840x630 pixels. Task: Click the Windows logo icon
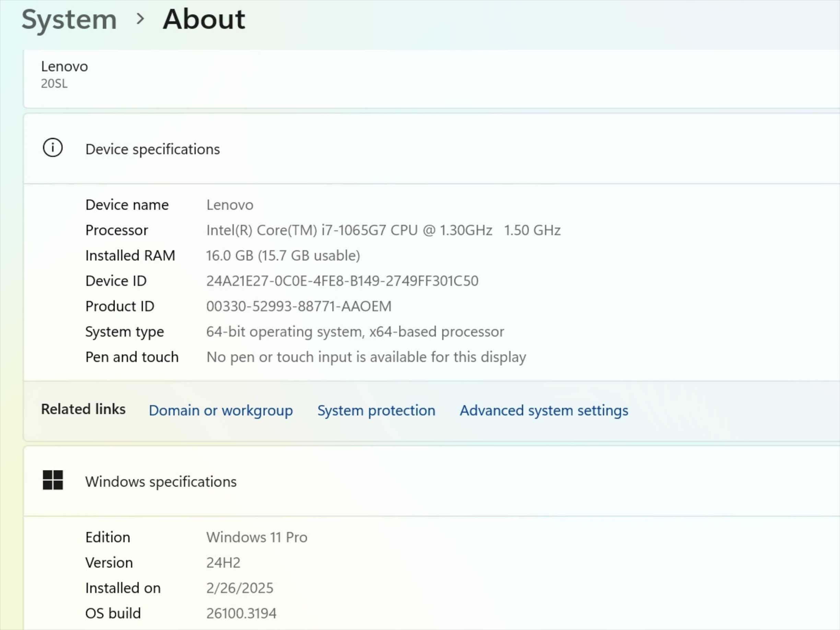coord(53,480)
